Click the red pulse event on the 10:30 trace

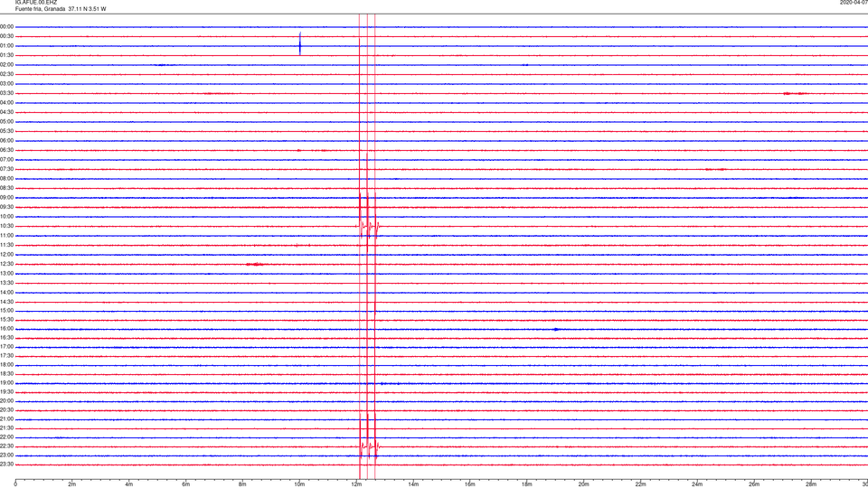(368, 226)
